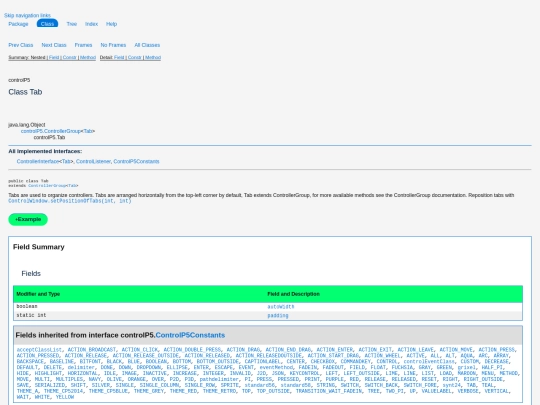
Task: Open the BACKSPACE constant link
Action: (x=30, y=362)
